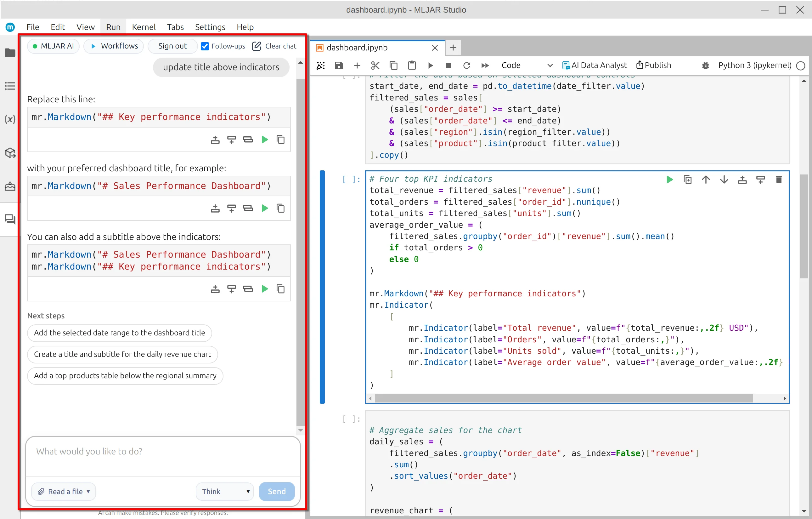The width and height of the screenshot is (812, 519).
Task: Enable the debugger bug icon
Action: click(706, 66)
